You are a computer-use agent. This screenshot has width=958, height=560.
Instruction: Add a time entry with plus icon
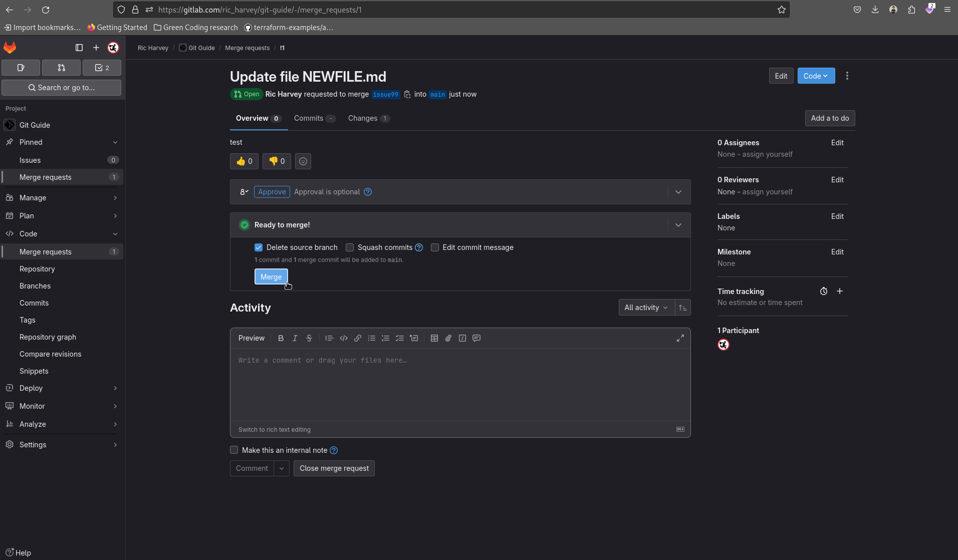pyautogui.click(x=840, y=291)
